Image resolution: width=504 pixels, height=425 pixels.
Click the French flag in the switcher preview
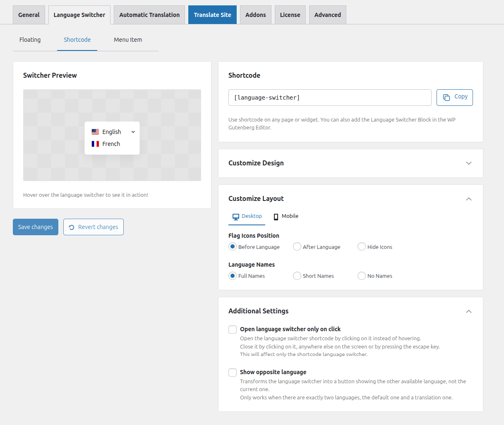tap(96, 144)
